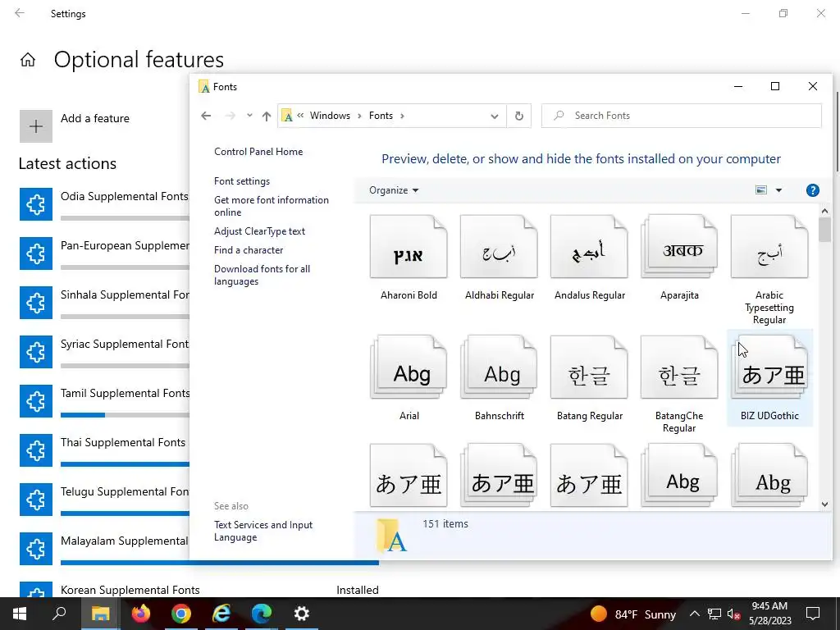Open the notification center
Screen dimensions: 840x630
(813, 614)
